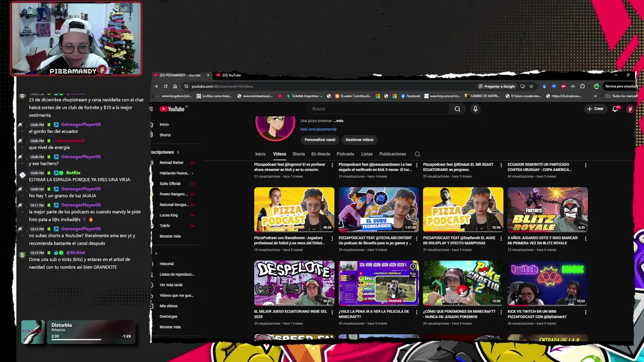Viewport: 644px width, 362px height.
Task: Open the browser extensions puzzle icon
Action: pos(583,86)
